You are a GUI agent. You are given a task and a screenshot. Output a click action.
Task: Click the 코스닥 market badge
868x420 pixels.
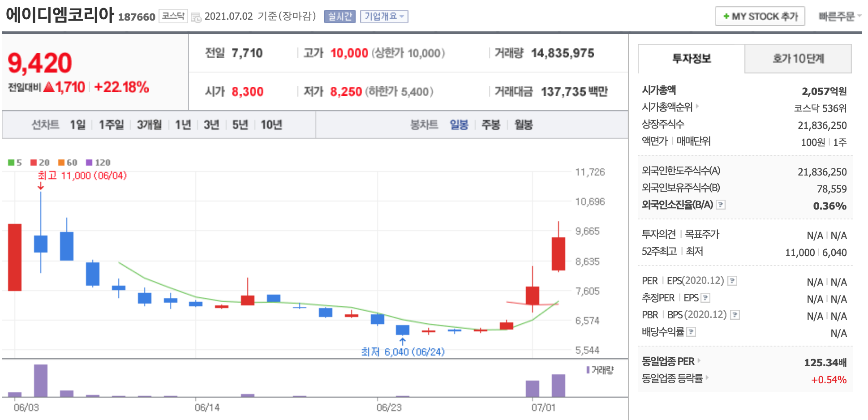click(173, 17)
